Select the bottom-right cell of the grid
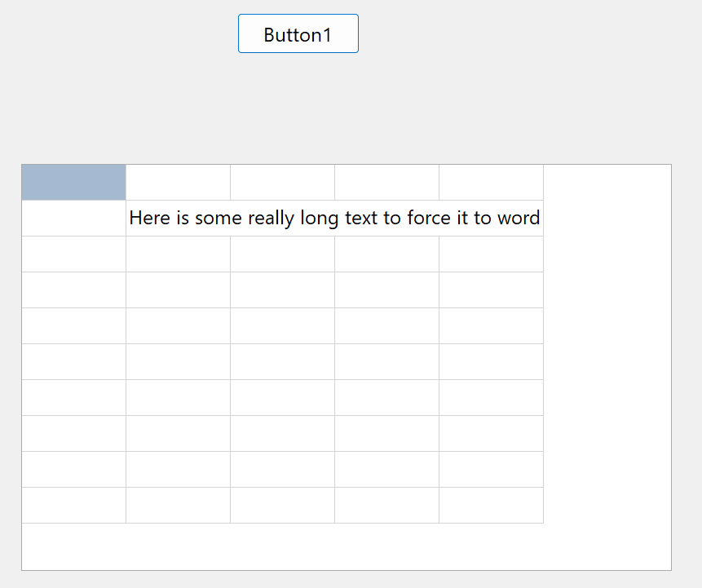 coord(491,505)
